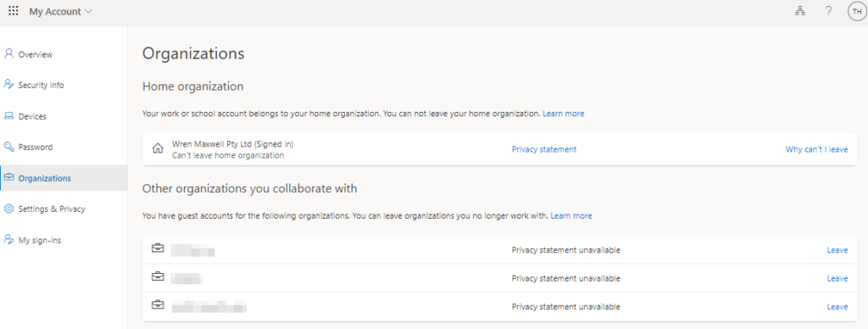Screen dimensions: 868x329
Task: Go to Security info in sidebar
Action: point(41,86)
